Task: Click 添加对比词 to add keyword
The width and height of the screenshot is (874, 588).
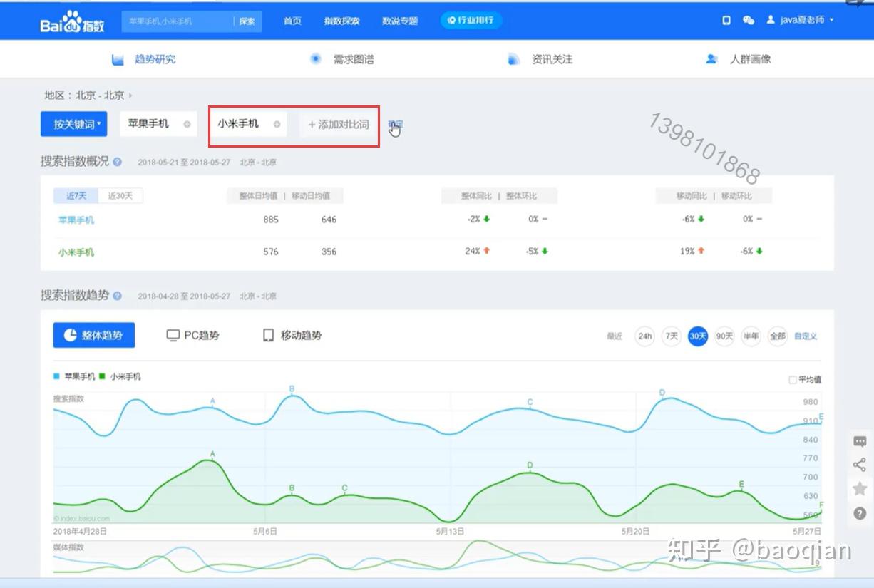Action: click(339, 124)
